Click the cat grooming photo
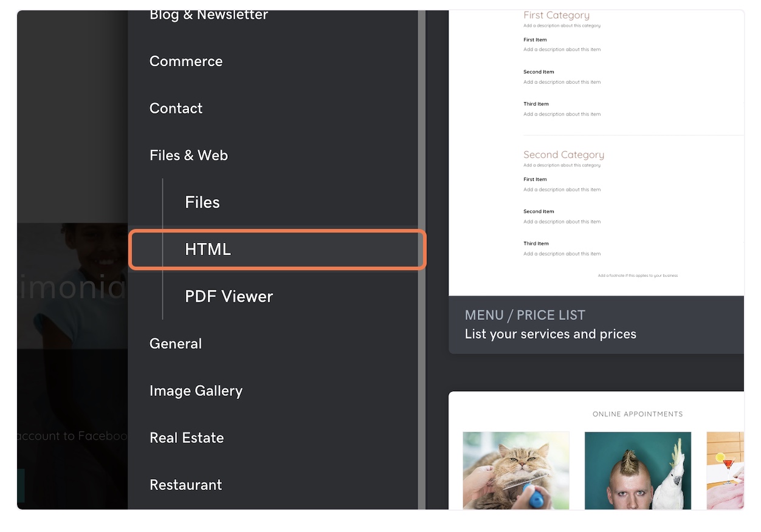The height and width of the screenshot is (532, 761). click(516, 471)
